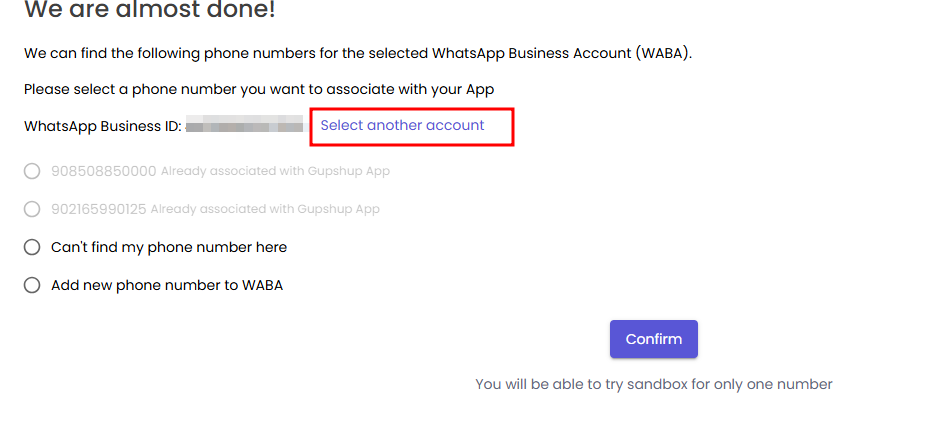The height and width of the screenshot is (423, 928).
Task: Click the "Add new phone number to WABA" label
Action: pos(167,285)
